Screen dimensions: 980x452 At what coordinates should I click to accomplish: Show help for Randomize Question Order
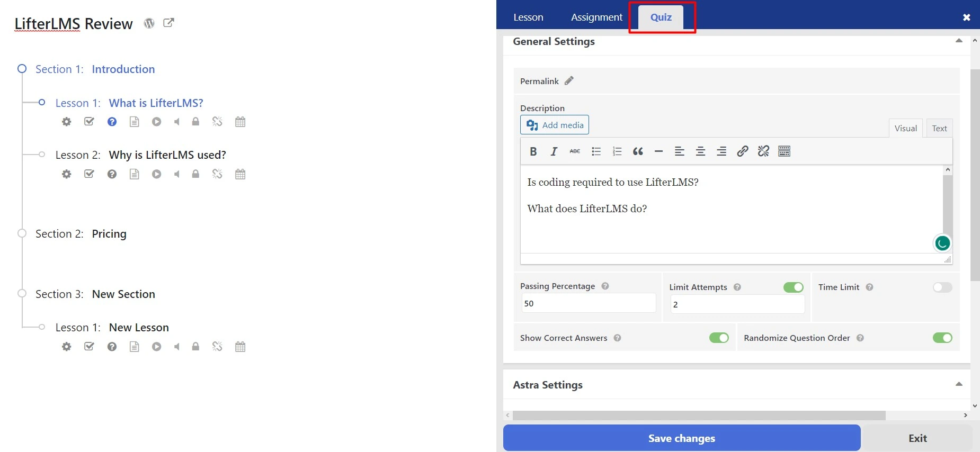[x=860, y=338]
